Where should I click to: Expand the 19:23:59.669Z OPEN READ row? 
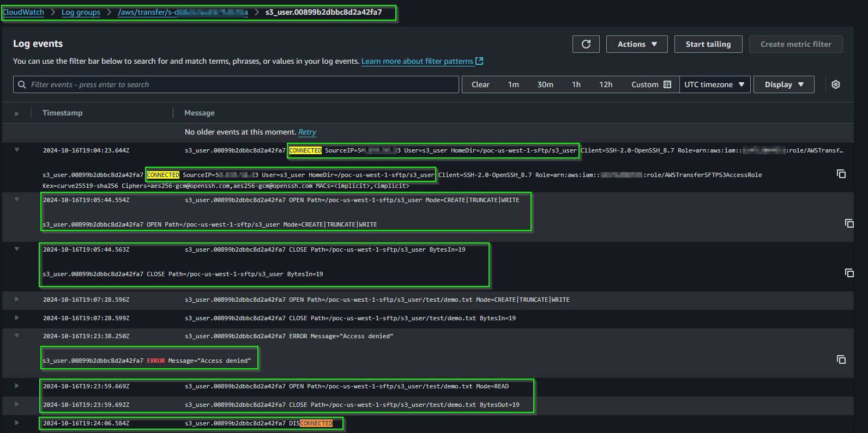click(x=17, y=386)
